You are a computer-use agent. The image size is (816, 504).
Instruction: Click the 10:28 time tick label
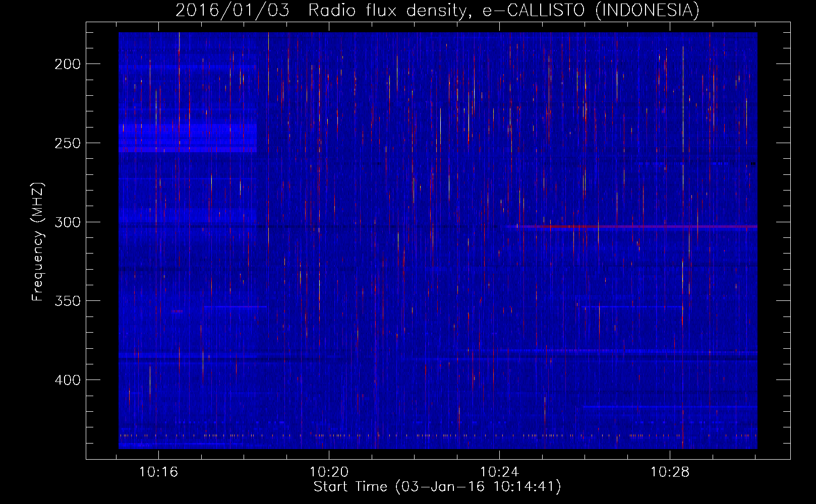(670, 472)
